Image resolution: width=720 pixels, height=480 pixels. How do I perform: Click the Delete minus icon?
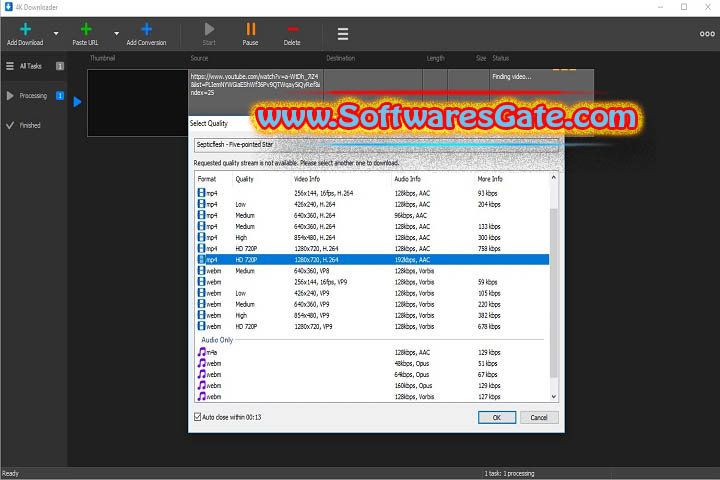pyautogui.click(x=292, y=29)
